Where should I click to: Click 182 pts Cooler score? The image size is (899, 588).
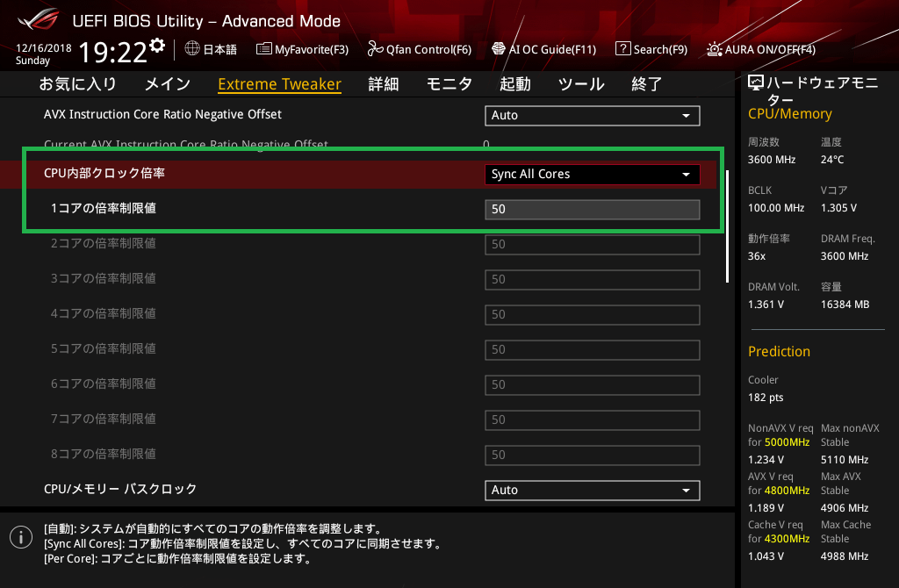(x=766, y=398)
